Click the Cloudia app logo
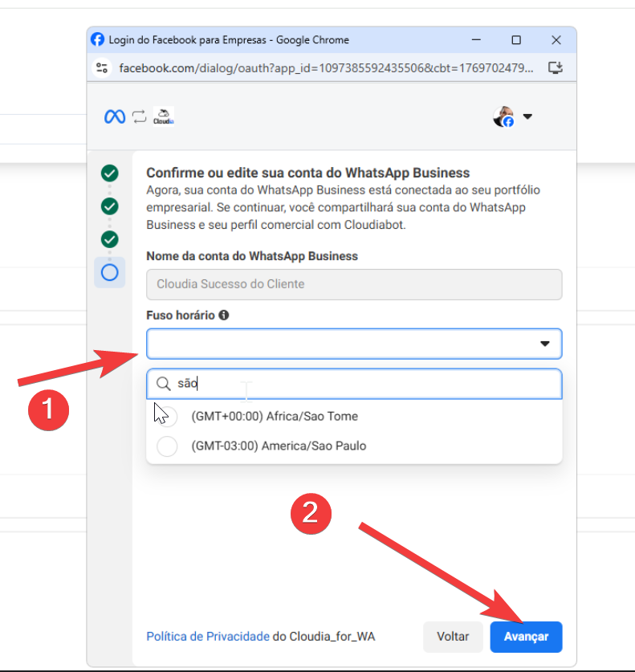The width and height of the screenshot is (635, 672). click(x=164, y=116)
